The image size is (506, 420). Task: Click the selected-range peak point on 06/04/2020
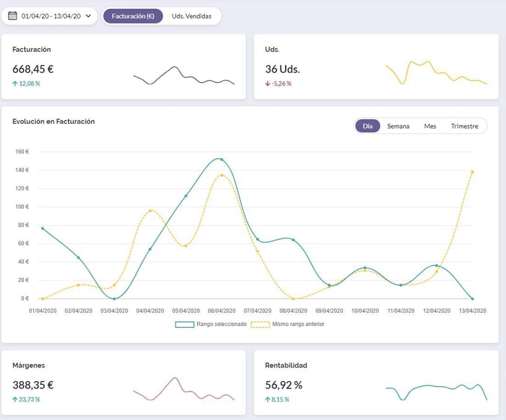coord(221,160)
